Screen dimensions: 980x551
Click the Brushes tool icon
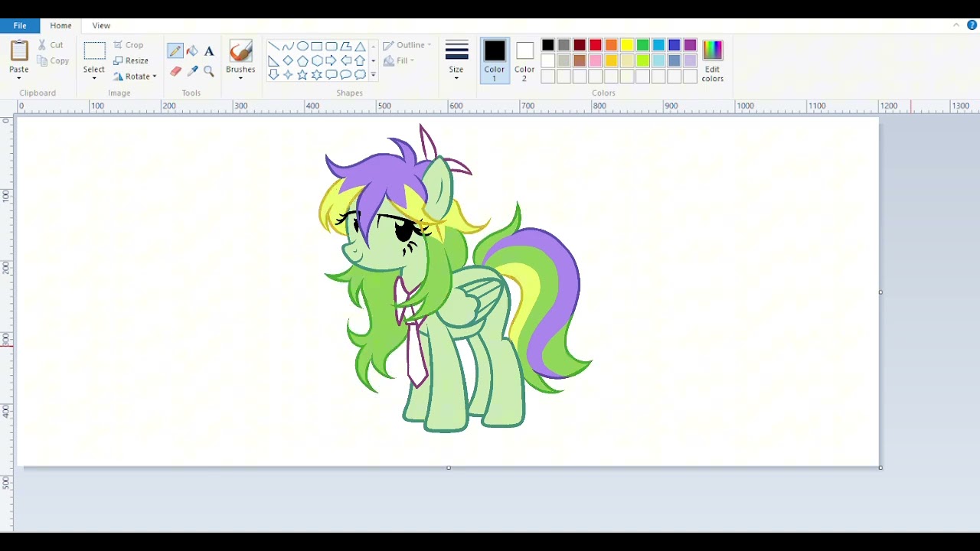(240, 51)
